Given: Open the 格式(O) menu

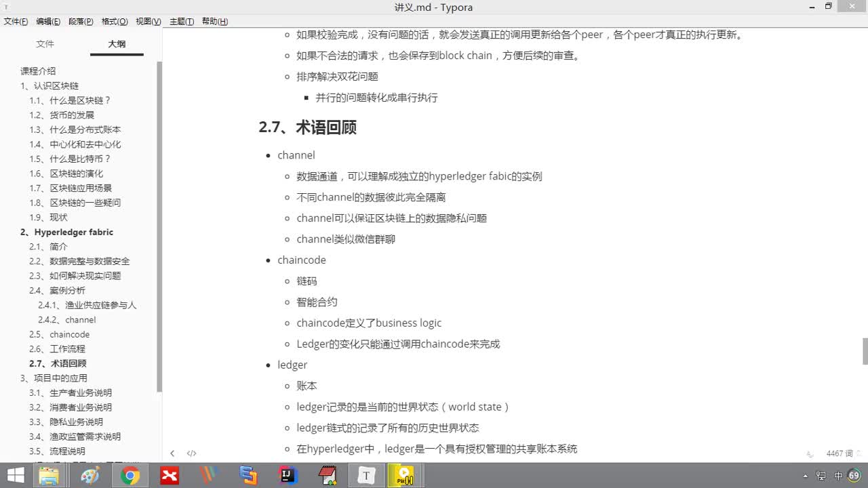Looking at the screenshot, I should (x=115, y=22).
